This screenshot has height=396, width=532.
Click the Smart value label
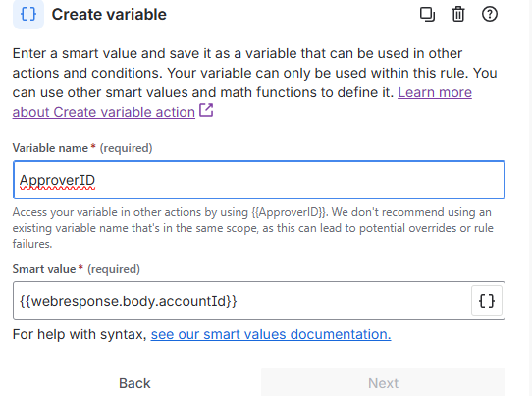click(44, 269)
